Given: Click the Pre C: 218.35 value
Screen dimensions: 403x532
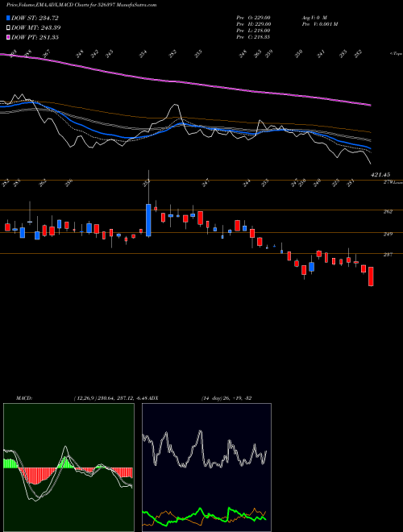Looking at the screenshot, I should 253,37.
